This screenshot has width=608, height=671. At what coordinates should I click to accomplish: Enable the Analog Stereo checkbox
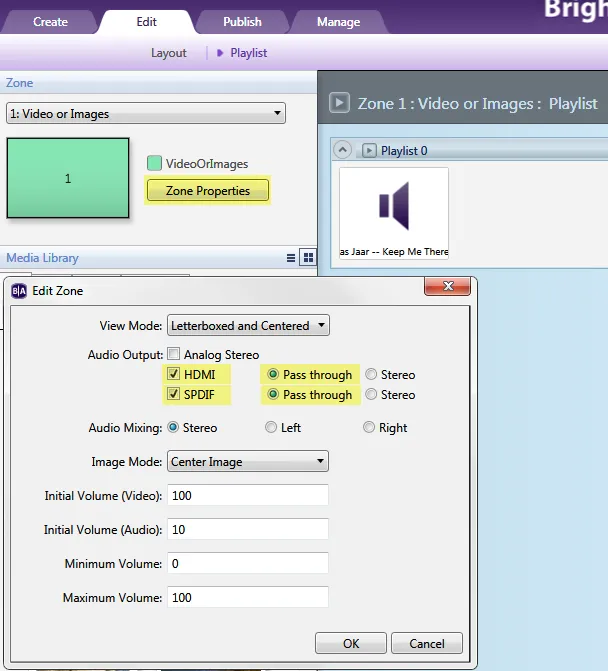[173, 354]
